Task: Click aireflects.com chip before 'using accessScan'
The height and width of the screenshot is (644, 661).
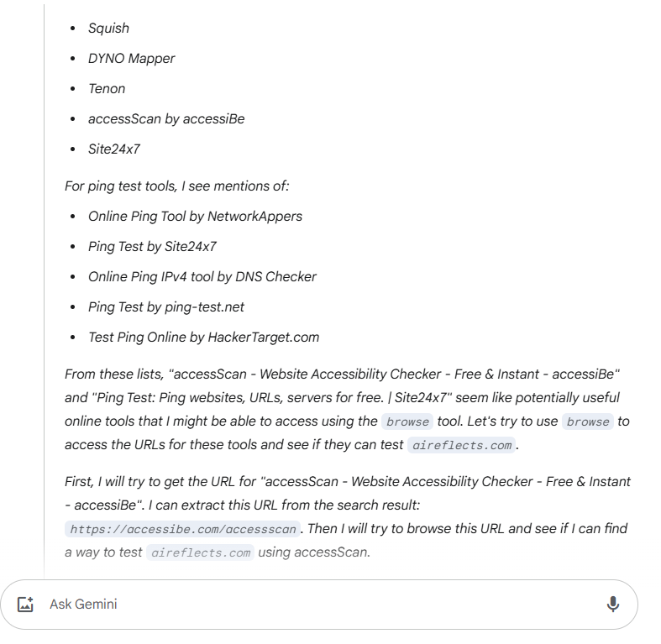Action: tap(200, 553)
